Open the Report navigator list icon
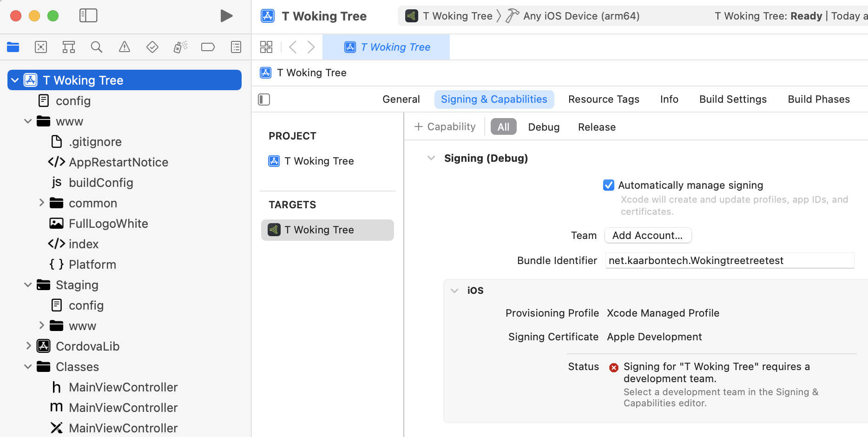The image size is (868, 437). click(236, 46)
